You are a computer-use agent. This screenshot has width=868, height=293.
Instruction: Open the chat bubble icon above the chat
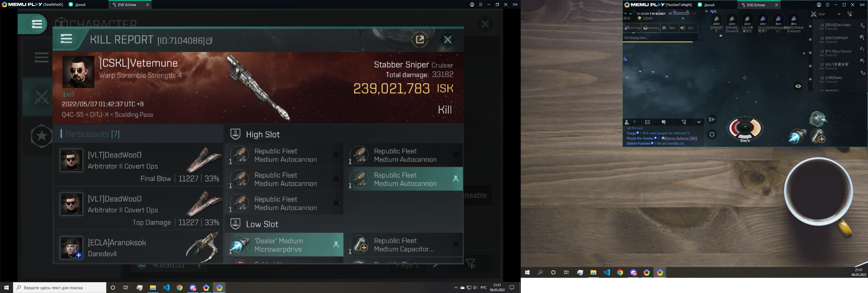point(663,122)
